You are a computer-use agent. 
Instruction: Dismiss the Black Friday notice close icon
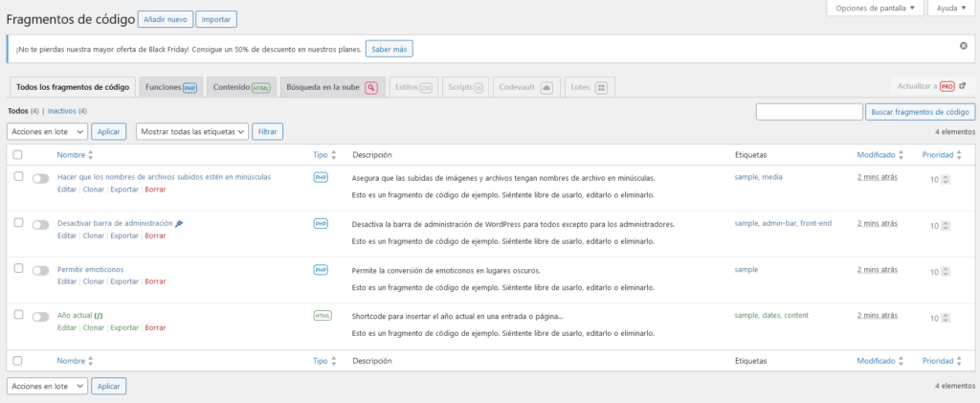pos(963,46)
